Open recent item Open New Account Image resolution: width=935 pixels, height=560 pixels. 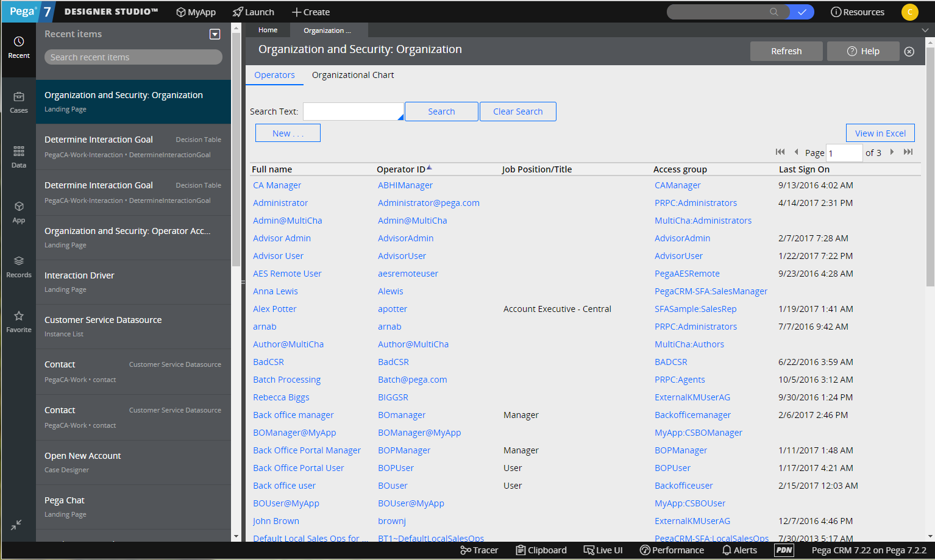(133, 463)
